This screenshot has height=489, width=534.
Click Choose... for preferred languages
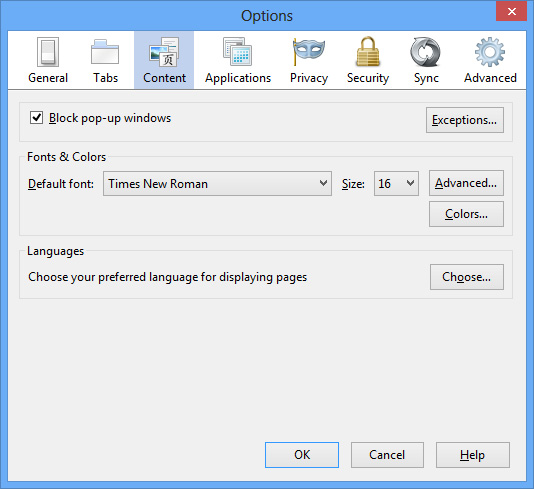point(467,277)
